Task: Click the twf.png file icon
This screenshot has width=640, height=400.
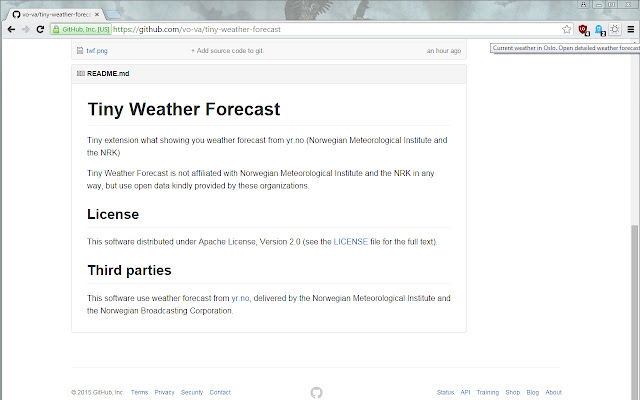Action: coord(80,51)
